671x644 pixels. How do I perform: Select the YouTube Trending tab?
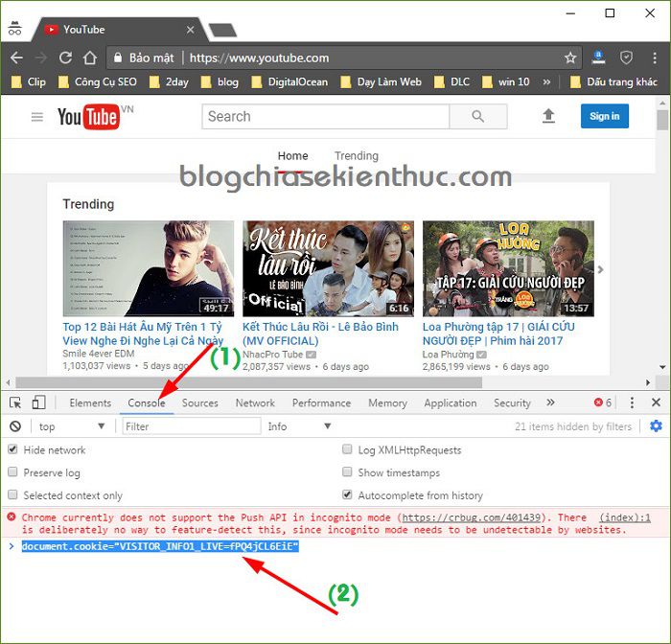click(x=357, y=156)
